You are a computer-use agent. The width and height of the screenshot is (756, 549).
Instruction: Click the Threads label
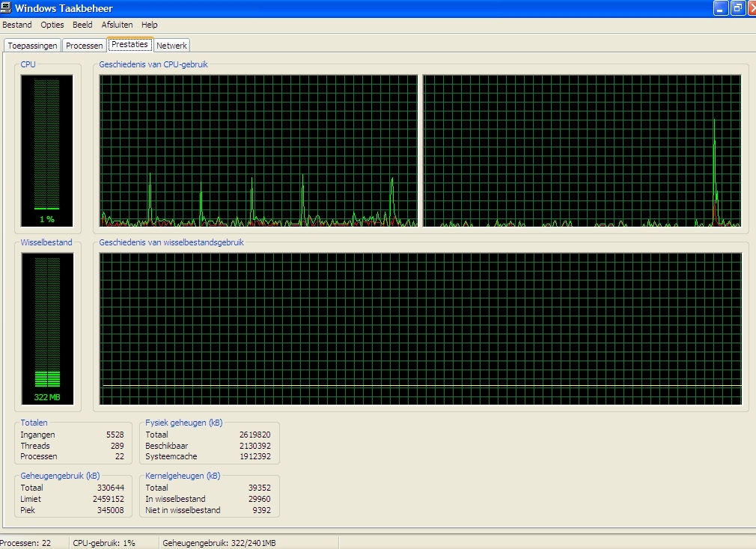click(x=35, y=446)
